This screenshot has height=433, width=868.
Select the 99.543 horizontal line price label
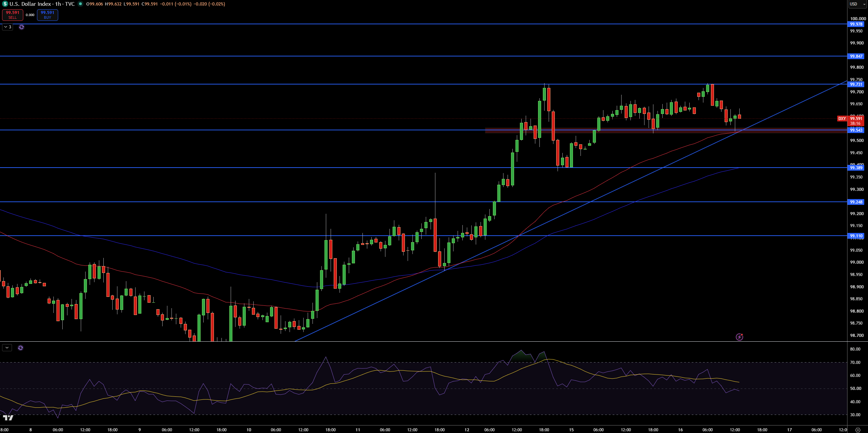[x=856, y=130]
